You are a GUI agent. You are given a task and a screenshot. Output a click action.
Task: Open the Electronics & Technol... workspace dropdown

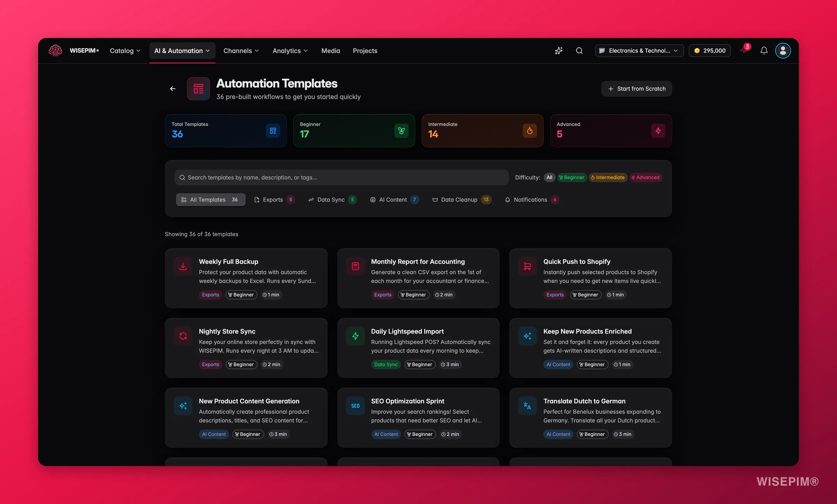639,51
